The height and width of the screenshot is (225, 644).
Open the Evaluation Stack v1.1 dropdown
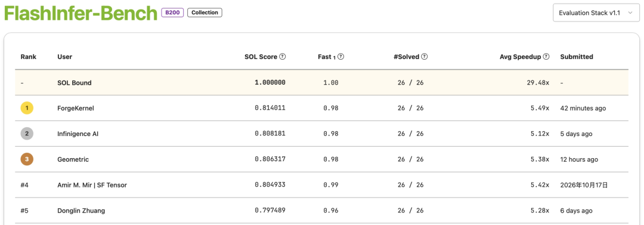[x=596, y=13]
